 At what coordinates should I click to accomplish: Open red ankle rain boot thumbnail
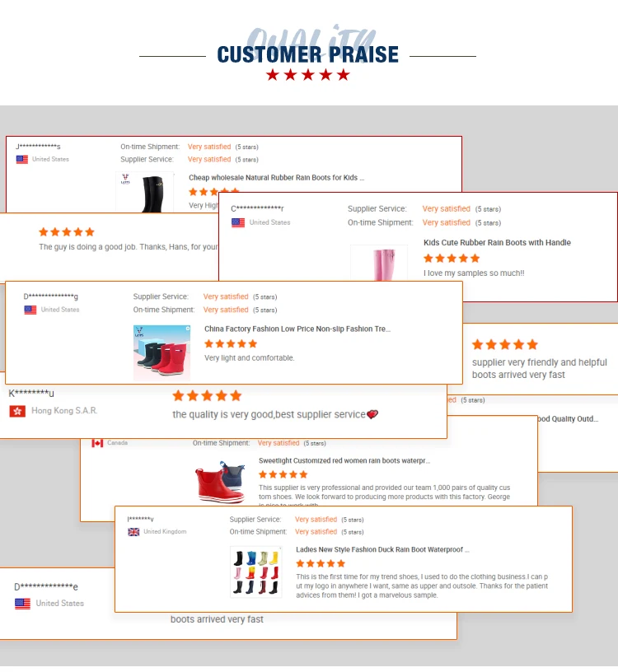pos(220,483)
